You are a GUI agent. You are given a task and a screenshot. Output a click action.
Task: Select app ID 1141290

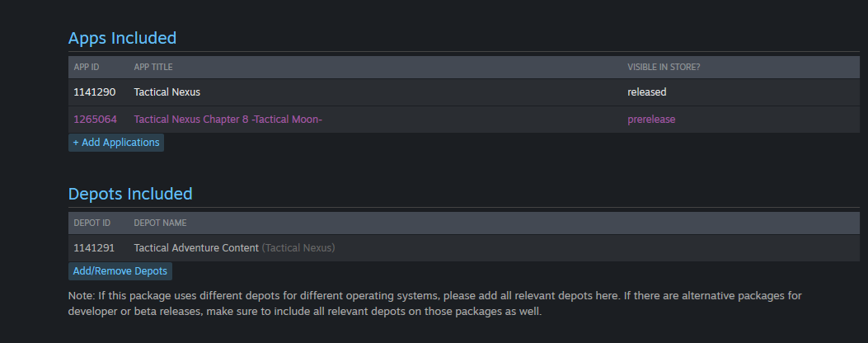click(x=95, y=92)
